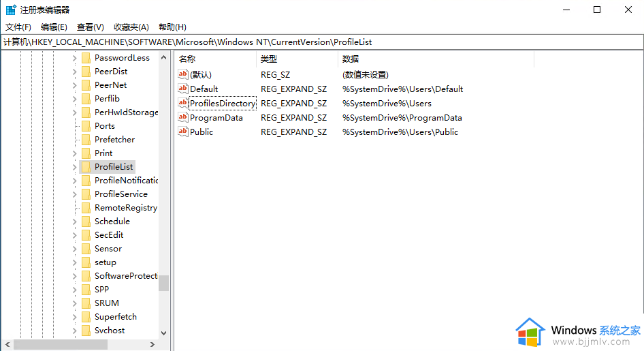Select the Public value name
This screenshot has width=644, height=351.
click(202, 132)
